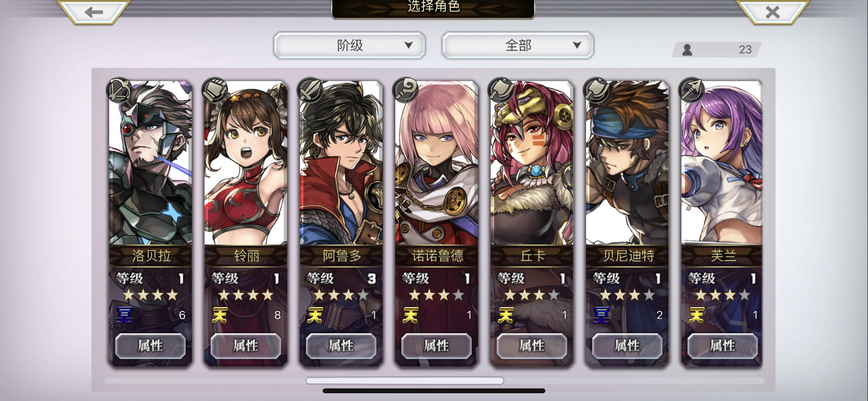868x401 pixels.
Task: Click the staff weapon icon on 诺诺鲁德
Action: [x=405, y=90]
